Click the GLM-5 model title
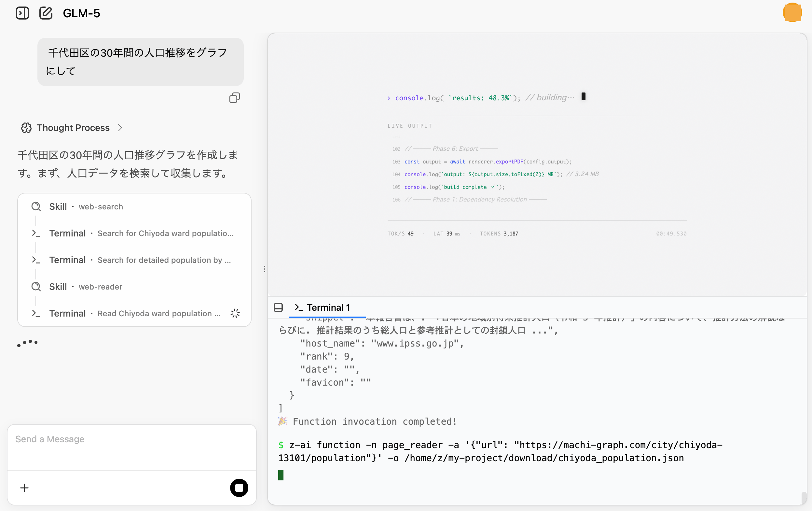This screenshot has height=511, width=812. 81,13
